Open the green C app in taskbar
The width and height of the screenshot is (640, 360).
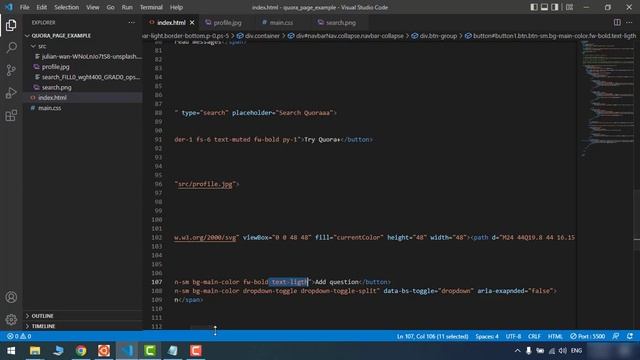point(150,351)
